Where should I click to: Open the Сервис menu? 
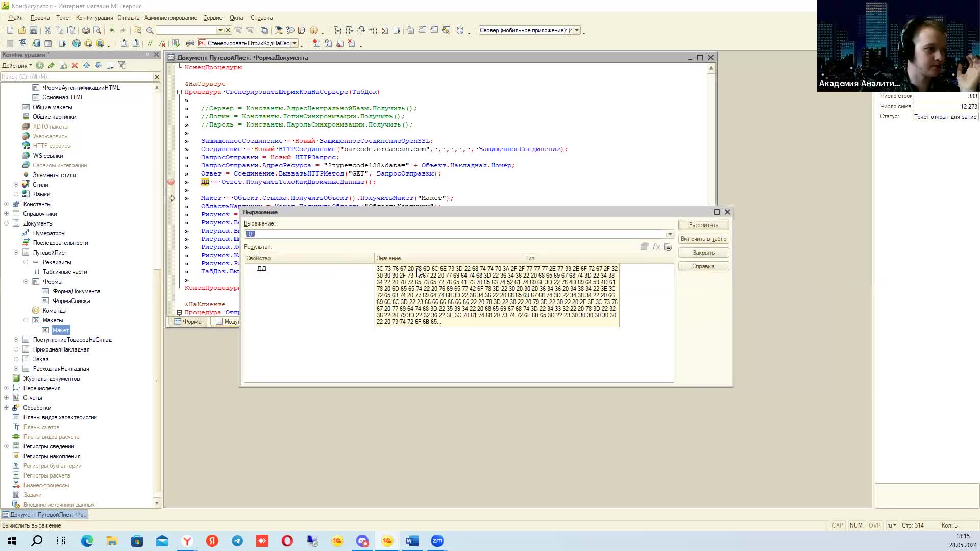point(212,18)
